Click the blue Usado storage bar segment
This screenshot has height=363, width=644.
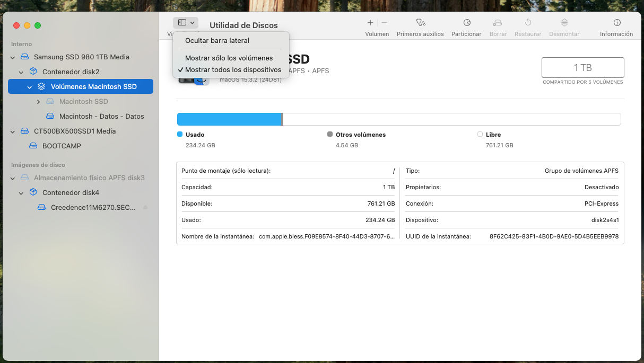[x=228, y=119]
